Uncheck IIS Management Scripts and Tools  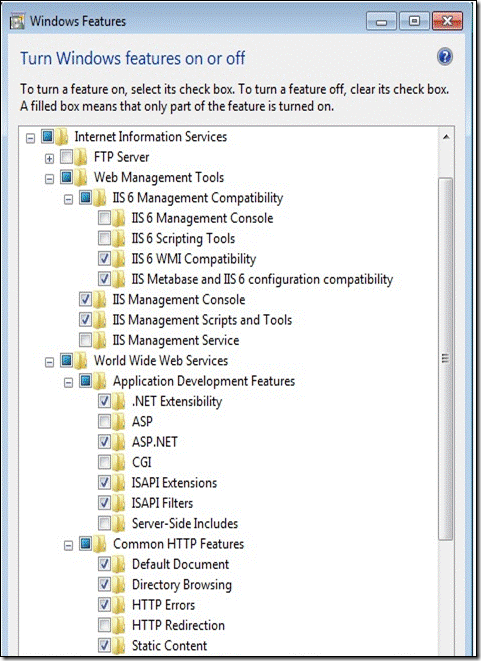[x=86, y=320]
